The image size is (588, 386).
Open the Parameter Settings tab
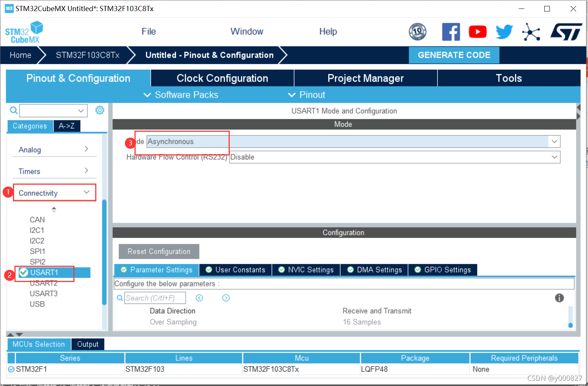click(x=157, y=270)
